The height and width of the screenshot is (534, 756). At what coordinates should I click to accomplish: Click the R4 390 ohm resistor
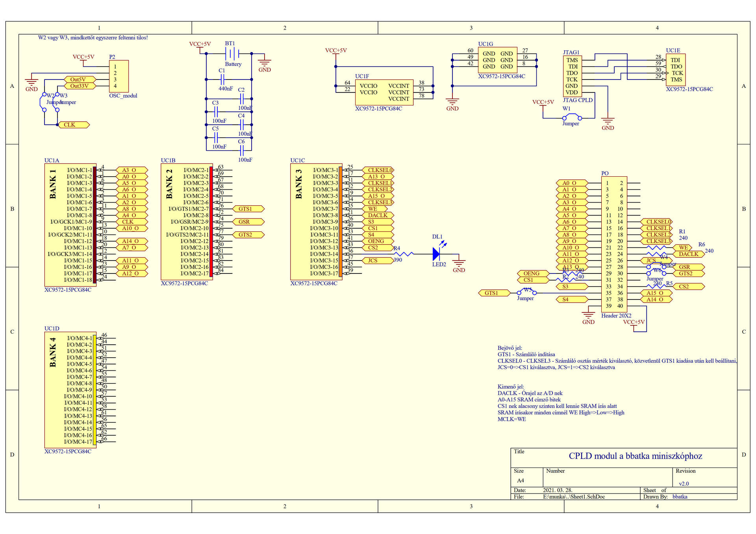coord(404,254)
